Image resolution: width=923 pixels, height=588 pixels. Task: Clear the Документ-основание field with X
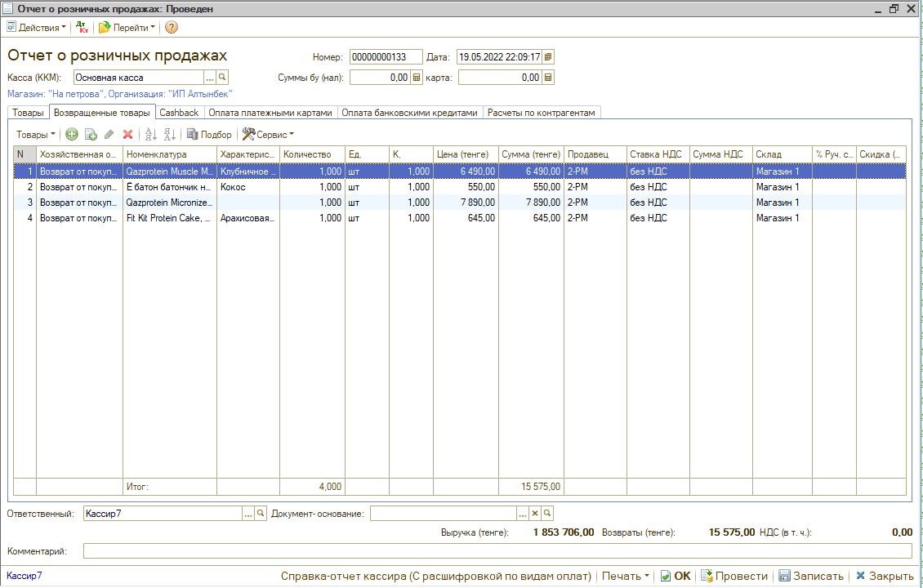pos(535,514)
